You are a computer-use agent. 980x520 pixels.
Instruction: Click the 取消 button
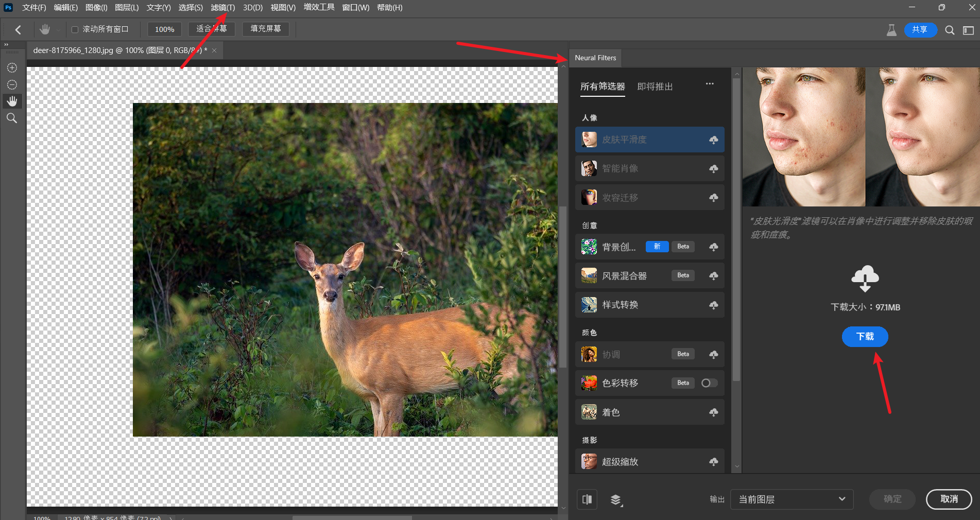coord(949,499)
